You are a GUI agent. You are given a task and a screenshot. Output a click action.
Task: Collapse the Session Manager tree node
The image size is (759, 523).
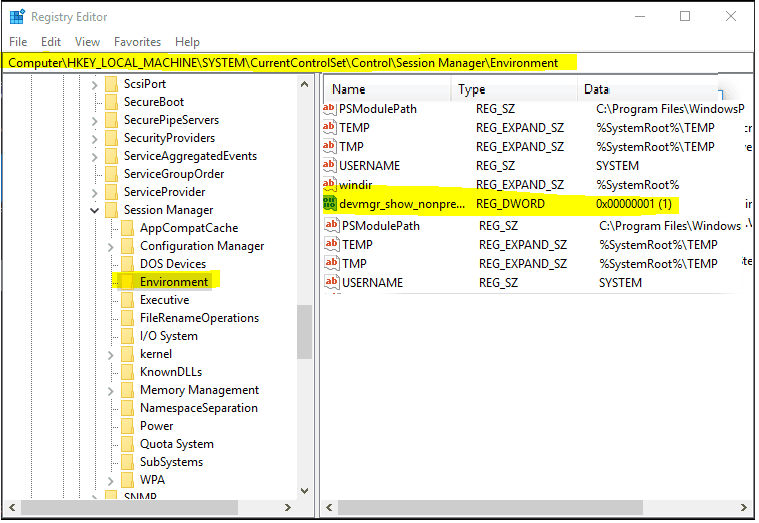click(x=94, y=211)
